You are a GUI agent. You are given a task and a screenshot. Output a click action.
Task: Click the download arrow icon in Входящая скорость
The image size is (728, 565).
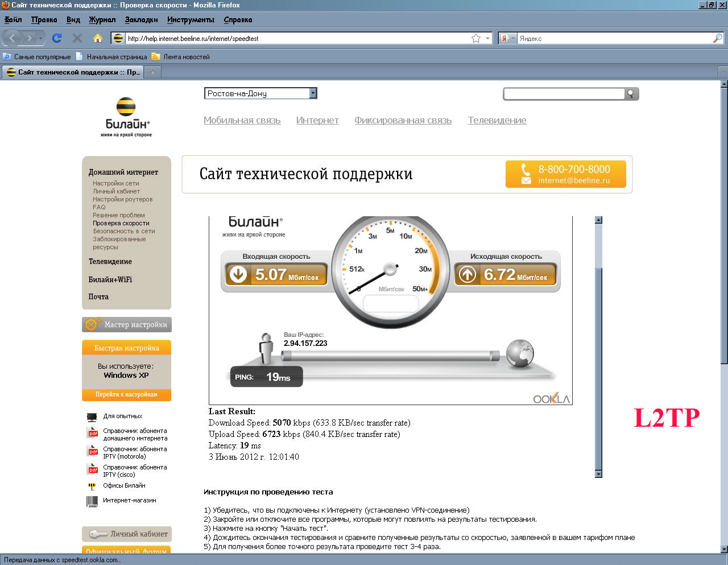[x=238, y=274]
